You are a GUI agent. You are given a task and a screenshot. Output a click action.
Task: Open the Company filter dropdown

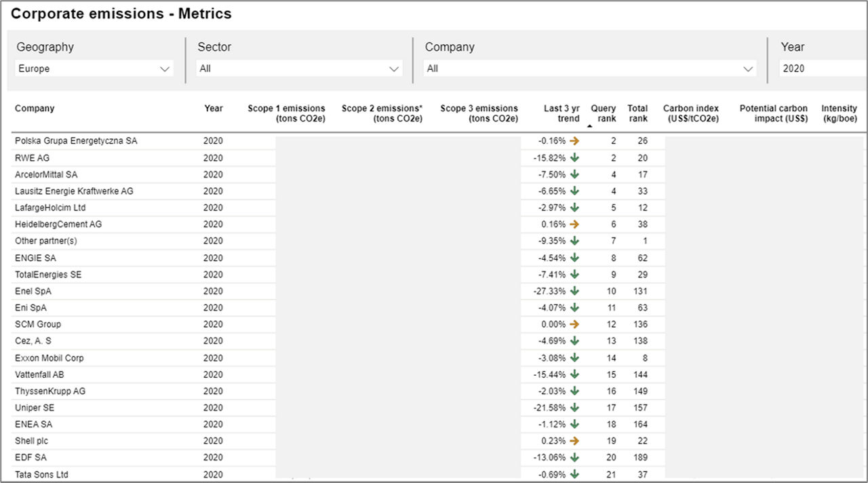point(590,69)
